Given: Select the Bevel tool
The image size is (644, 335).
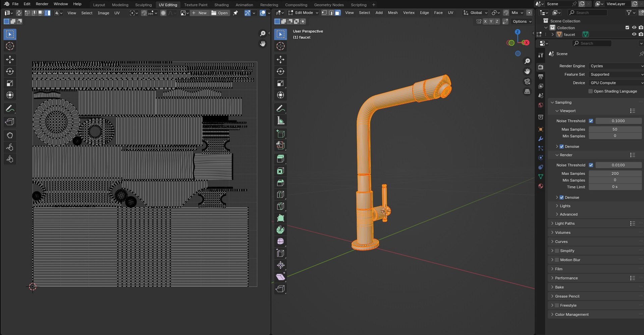Looking at the screenshot, I should [x=280, y=183].
